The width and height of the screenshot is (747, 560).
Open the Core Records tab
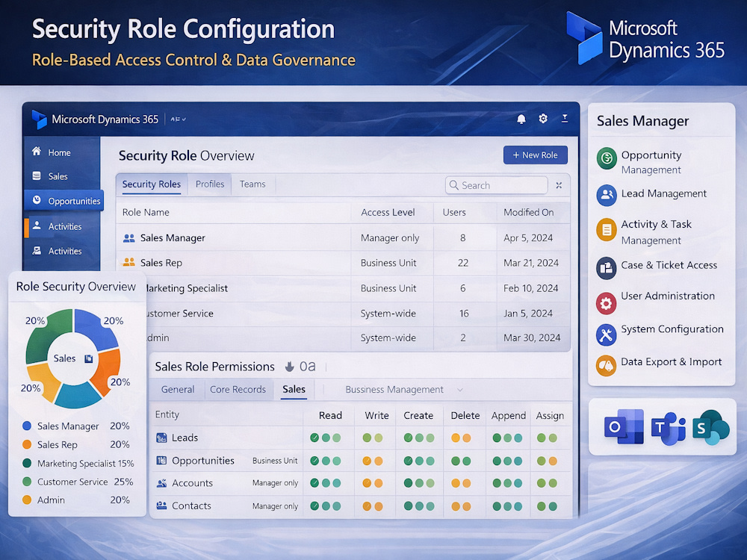[x=238, y=390]
